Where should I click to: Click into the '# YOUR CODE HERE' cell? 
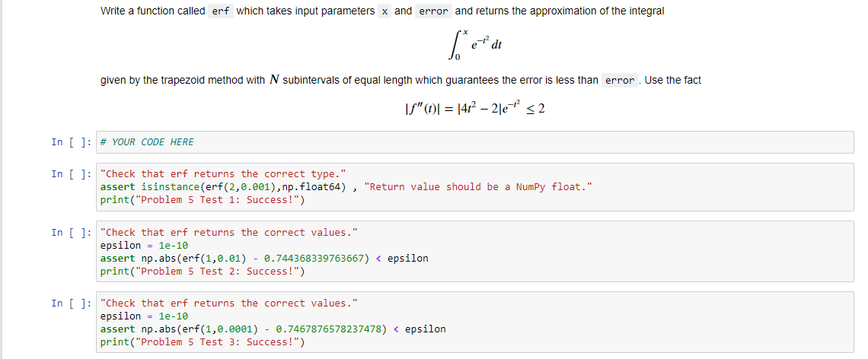pyautogui.click(x=474, y=142)
